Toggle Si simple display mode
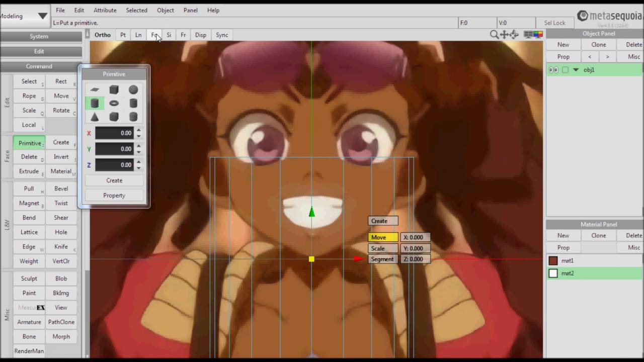This screenshot has width=644, height=362. 169,35
